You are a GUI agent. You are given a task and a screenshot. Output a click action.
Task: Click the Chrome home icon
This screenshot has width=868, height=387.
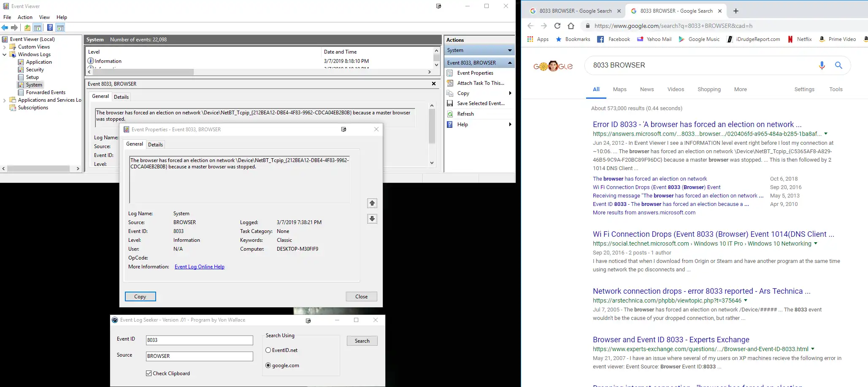point(571,26)
